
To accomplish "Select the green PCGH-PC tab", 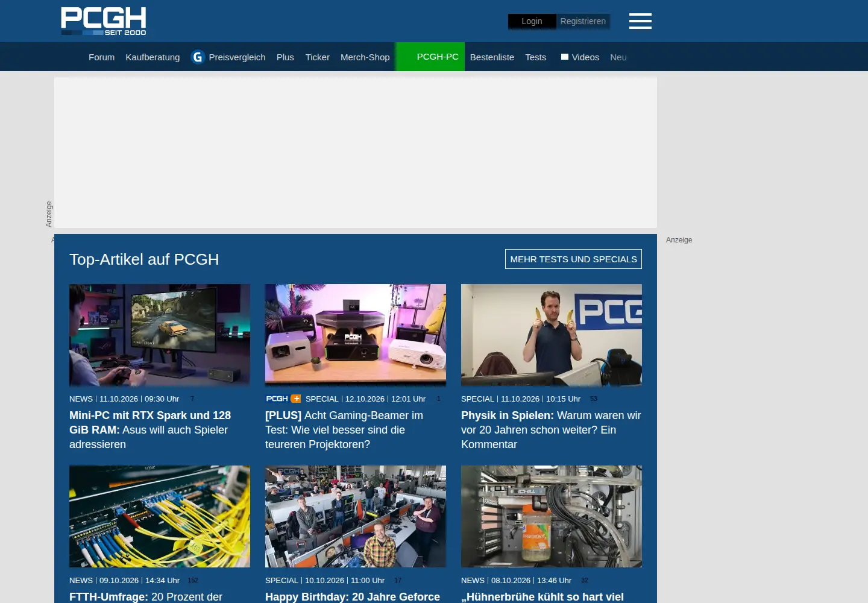I will click(430, 57).
